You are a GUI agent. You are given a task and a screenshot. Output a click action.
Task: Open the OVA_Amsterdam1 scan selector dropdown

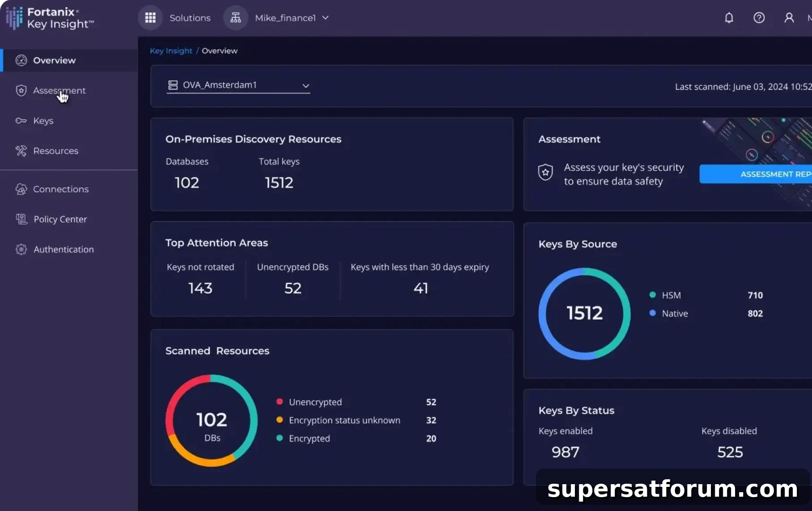click(238, 85)
